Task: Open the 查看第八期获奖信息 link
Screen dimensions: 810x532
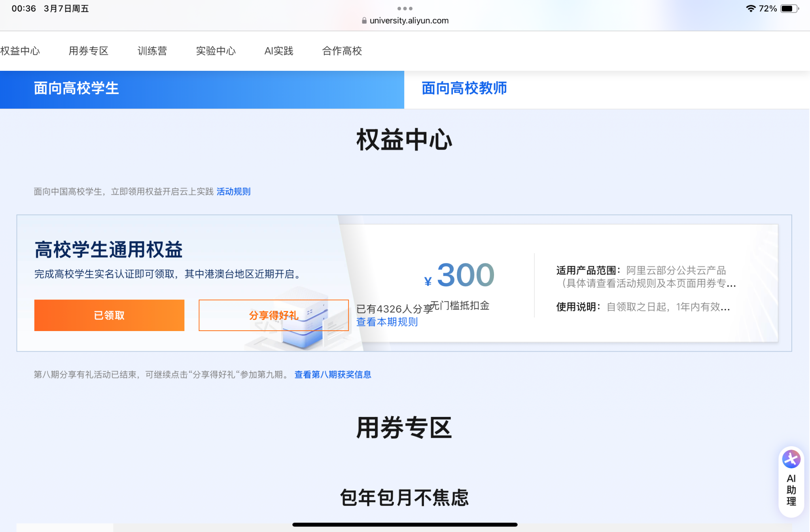Action: 333,375
